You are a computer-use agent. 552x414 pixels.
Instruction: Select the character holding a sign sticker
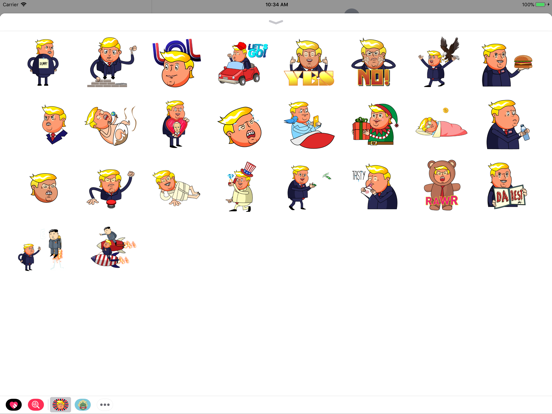click(x=43, y=62)
